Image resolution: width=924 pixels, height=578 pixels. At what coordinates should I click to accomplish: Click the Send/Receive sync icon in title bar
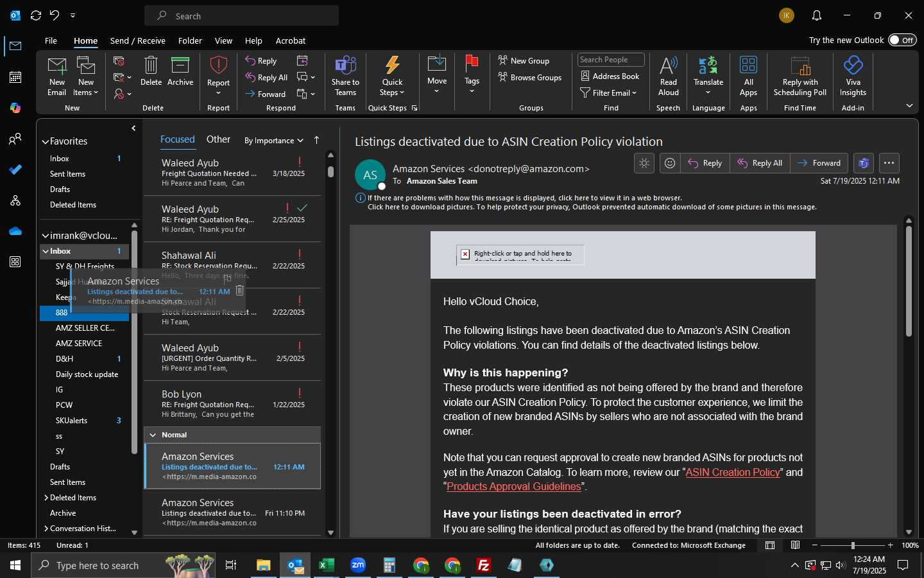36,15
